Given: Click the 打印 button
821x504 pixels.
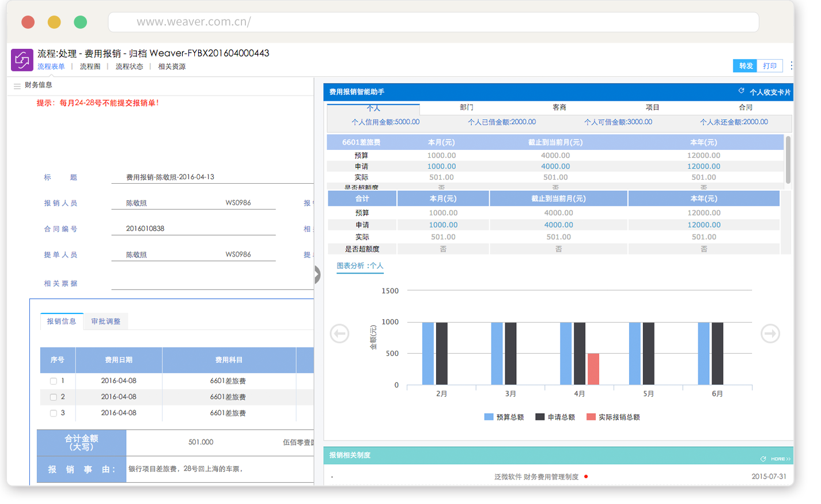Looking at the screenshot, I should (x=770, y=66).
